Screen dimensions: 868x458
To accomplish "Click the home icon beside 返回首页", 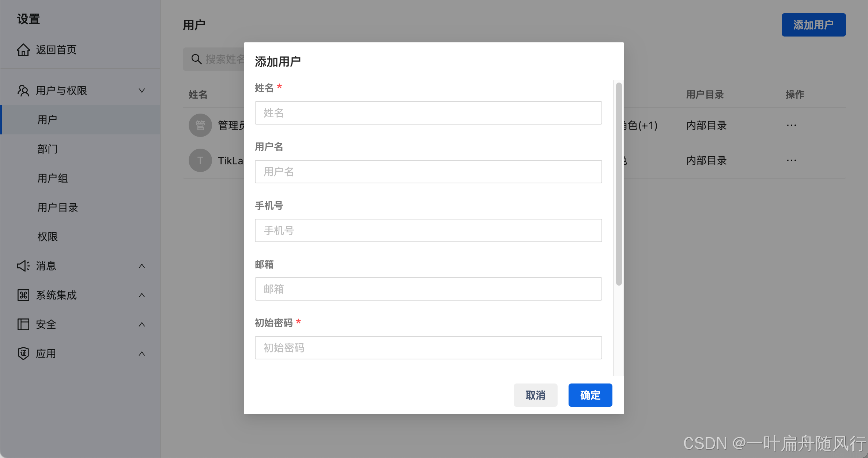I will pyautogui.click(x=23, y=50).
